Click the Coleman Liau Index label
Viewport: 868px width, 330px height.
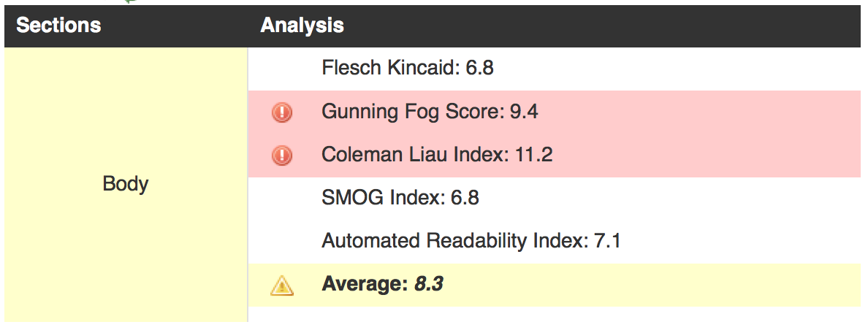[x=415, y=155]
